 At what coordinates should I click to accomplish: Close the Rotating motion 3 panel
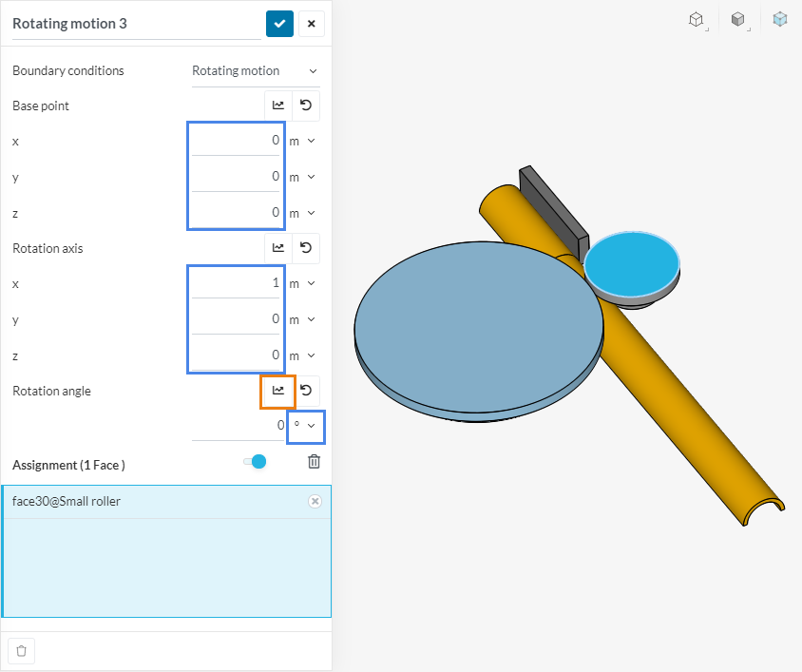coord(311,24)
